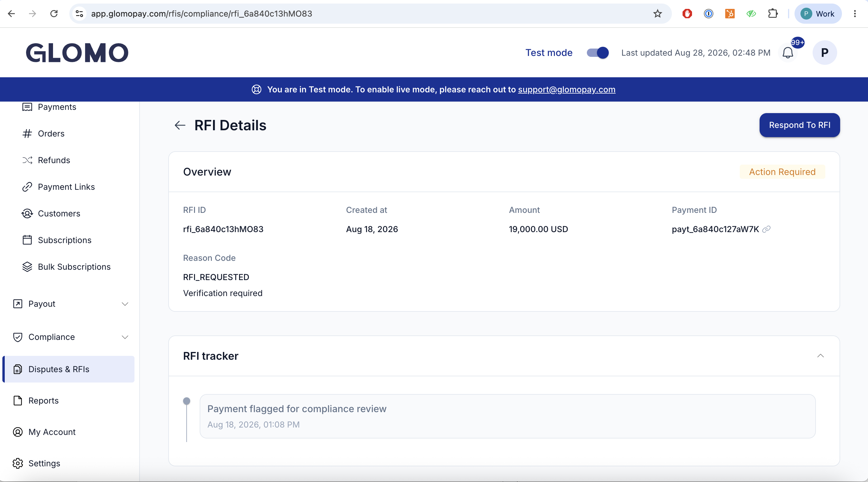The height and width of the screenshot is (482, 868).
Task: Click the payt_6a840c127aW7K payment ID
Action: pyautogui.click(x=715, y=229)
